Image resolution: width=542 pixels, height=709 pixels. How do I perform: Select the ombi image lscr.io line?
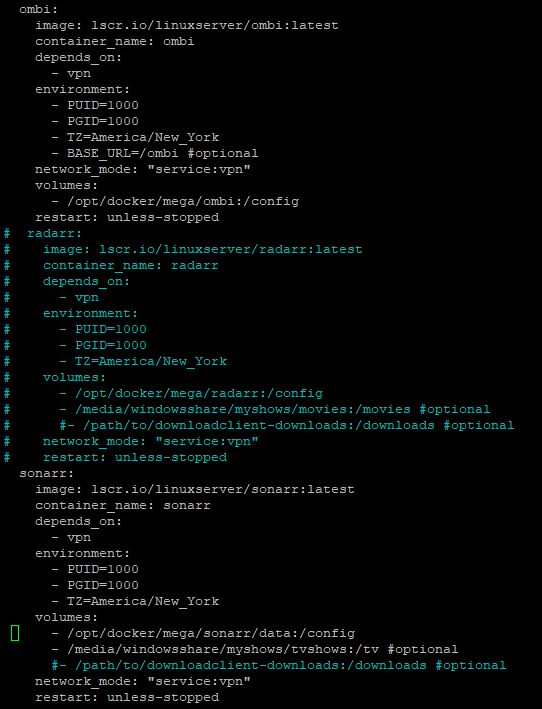(x=187, y=25)
